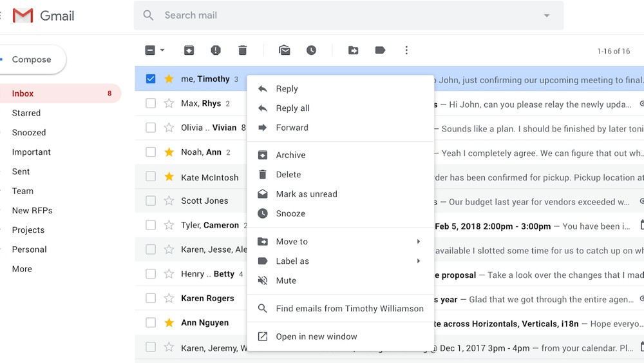Open the Starred folder in sidebar

pos(26,113)
